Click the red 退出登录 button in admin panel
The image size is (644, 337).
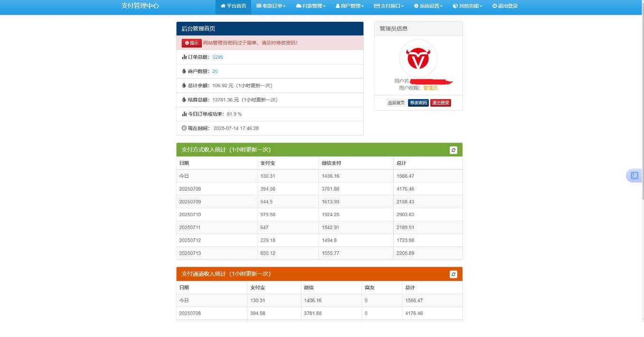click(x=441, y=103)
